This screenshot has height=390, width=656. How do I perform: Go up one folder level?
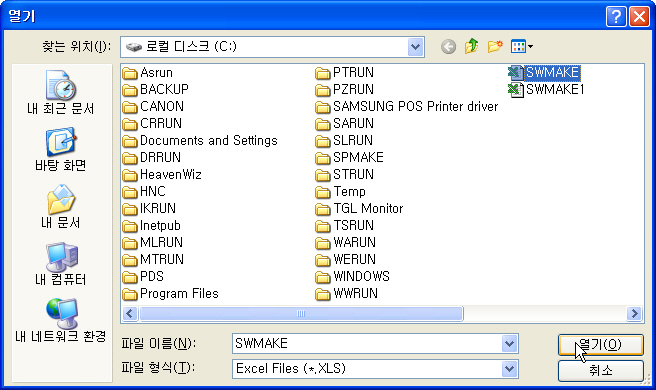point(472,46)
